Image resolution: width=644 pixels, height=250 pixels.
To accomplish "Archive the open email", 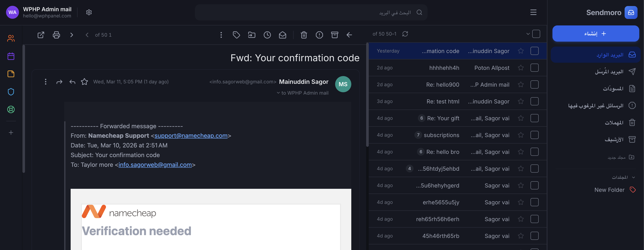I will tap(335, 35).
